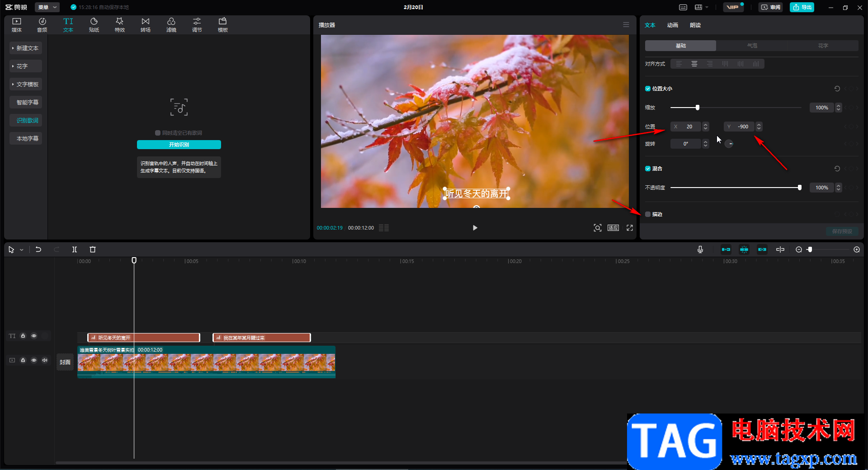Open the 菜单 menu dropdown
868x470 pixels.
[47, 7]
